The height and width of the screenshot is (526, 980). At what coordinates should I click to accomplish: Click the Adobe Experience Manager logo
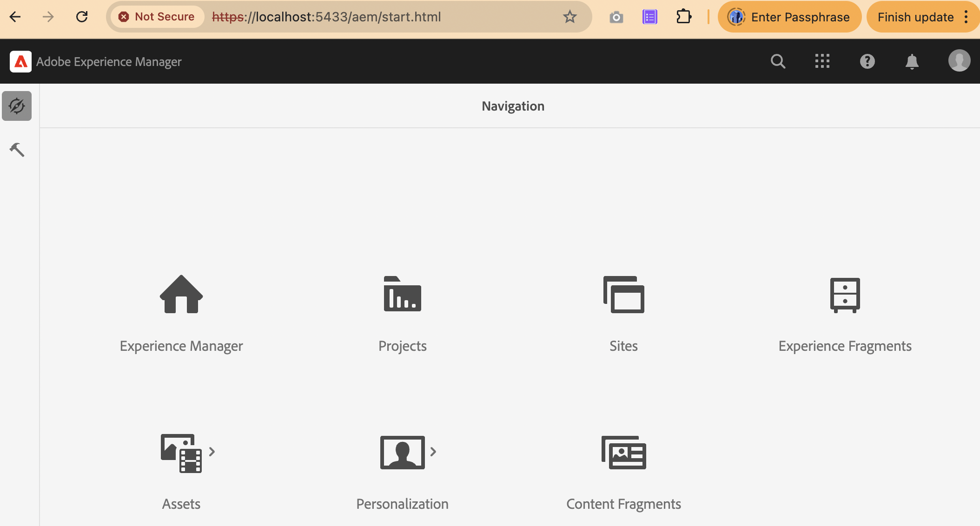(x=21, y=61)
